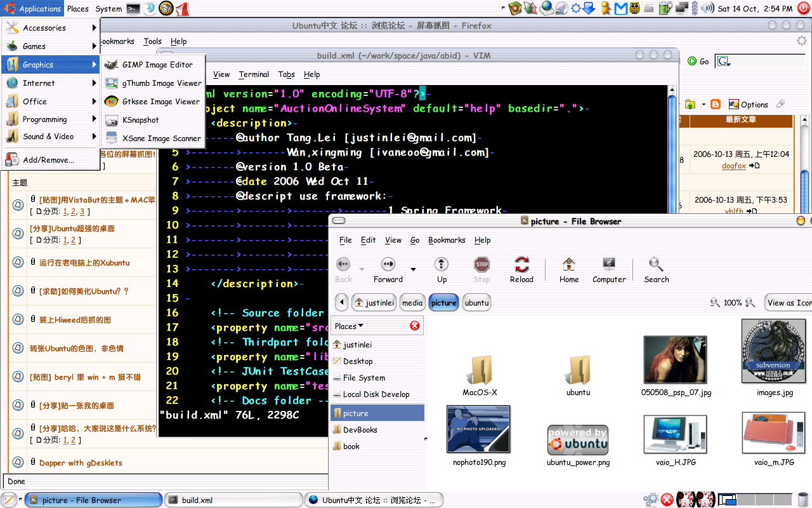
Task: Expand Accessories submenu in Applications menu
Action: (x=50, y=28)
